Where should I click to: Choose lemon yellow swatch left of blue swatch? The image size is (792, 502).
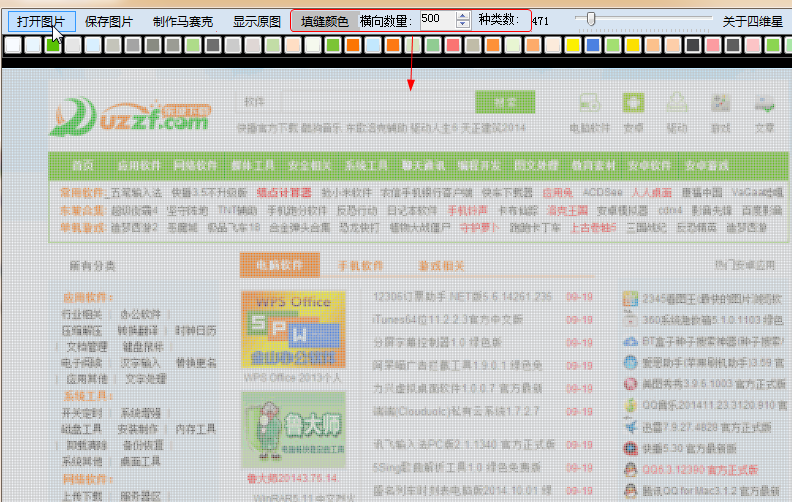click(573, 45)
